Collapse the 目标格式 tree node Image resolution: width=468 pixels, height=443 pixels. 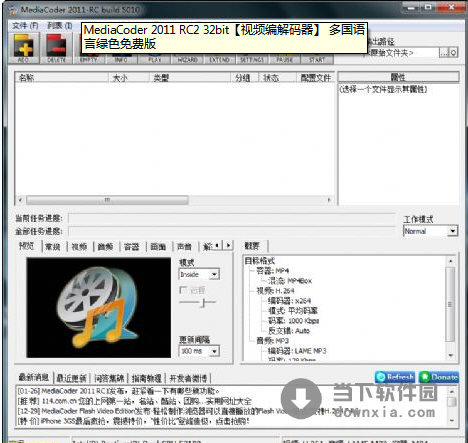click(x=260, y=260)
